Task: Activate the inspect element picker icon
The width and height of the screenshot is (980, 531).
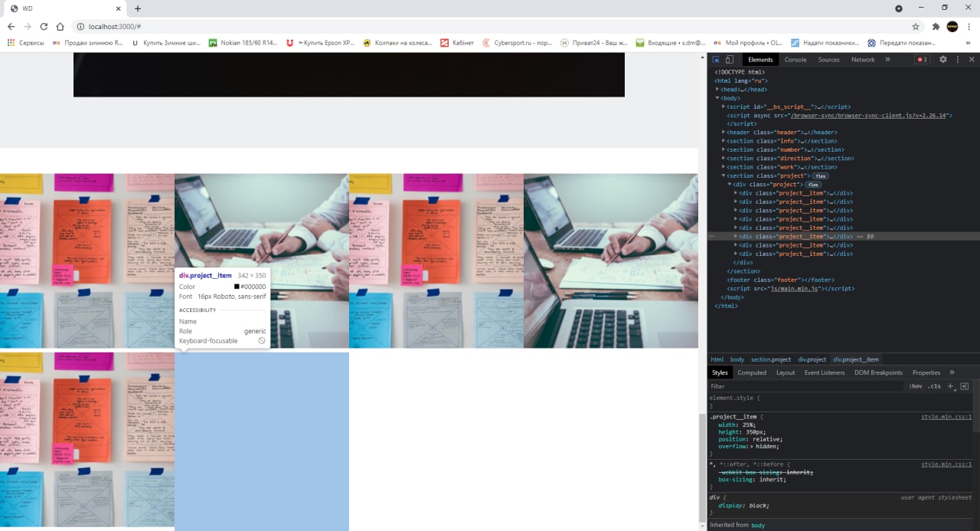Action: point(716,59)
